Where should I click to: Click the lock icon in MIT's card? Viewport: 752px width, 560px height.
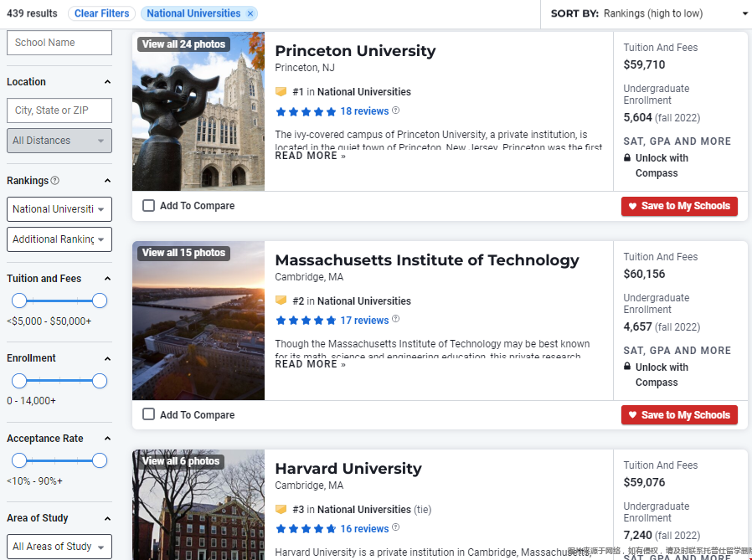(627, 367)
